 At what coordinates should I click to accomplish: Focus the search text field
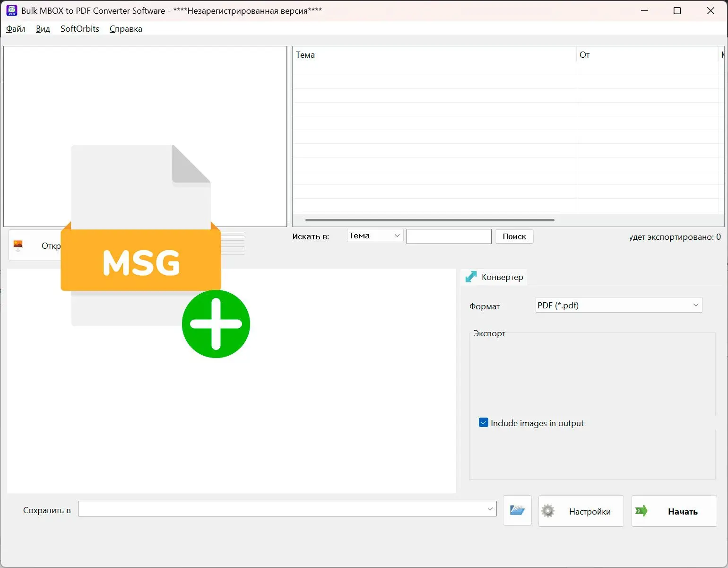(x=449, y=236)
